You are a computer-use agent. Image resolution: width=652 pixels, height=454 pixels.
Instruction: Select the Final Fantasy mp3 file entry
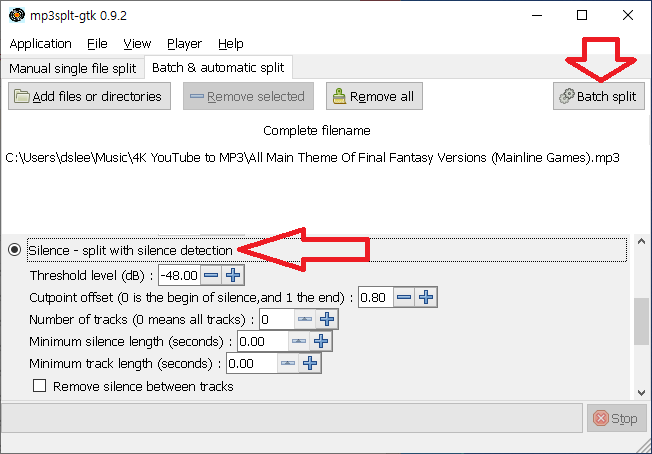(313, 158)
